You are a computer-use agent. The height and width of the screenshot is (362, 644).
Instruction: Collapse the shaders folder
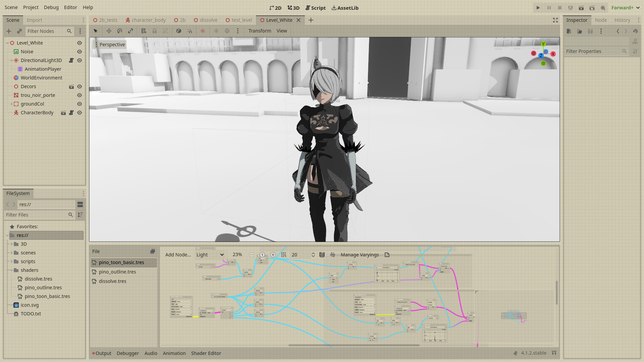[11, 270]
